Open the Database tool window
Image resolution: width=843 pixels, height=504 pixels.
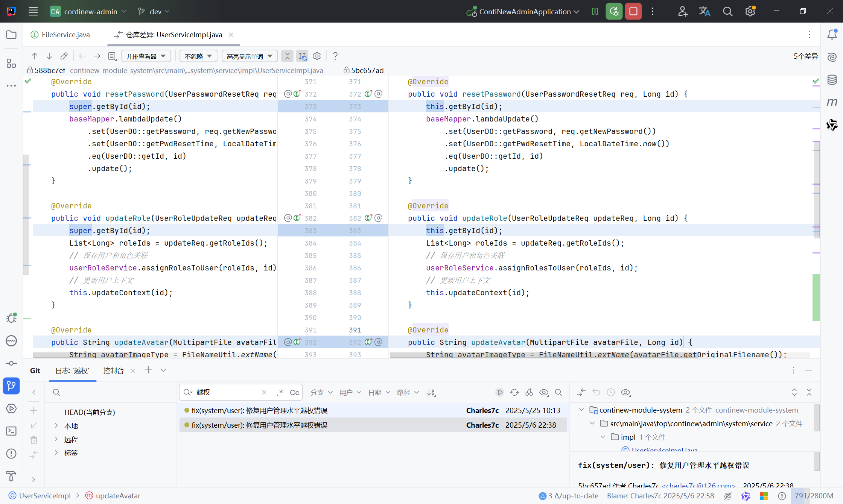[x=832, y=80]
